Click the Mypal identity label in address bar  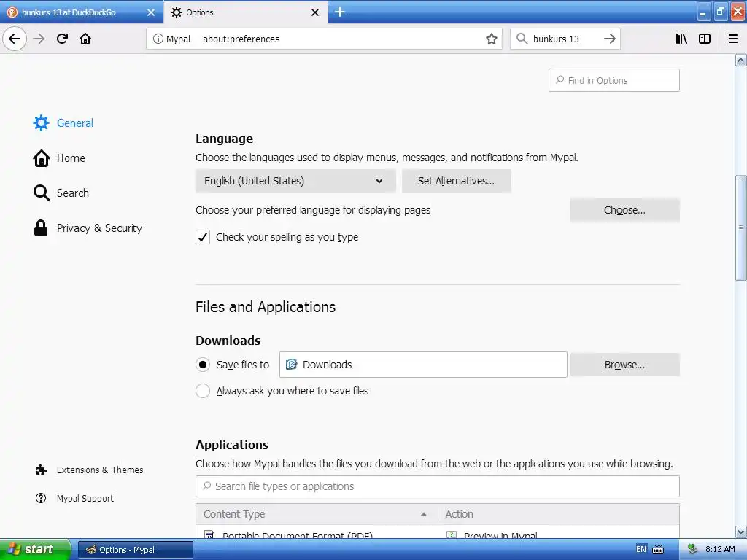178,39
